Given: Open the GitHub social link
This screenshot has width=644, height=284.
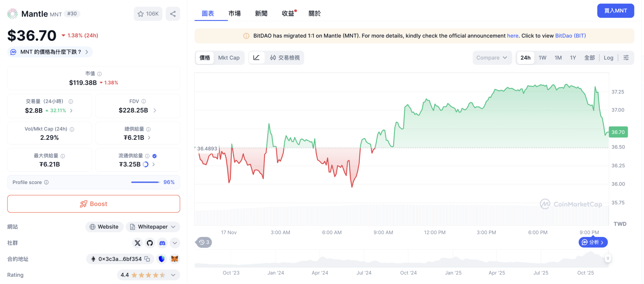Looking at the screenshot, I should click(150, 243).
